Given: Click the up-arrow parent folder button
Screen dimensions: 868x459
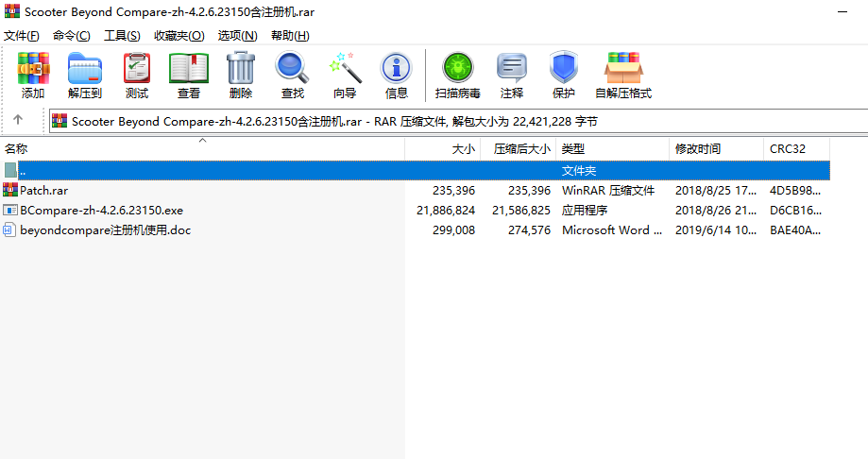Looking at the screenshot, I should [x=18, y=121].
